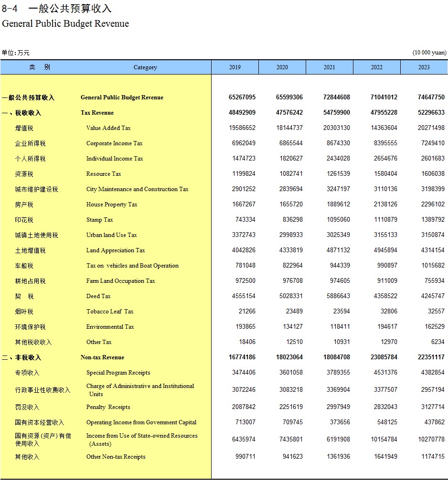Click state-owned resources 2022 value 10154784
The image size is (448, 495).
pyautogui.click(x=384, y=440)
